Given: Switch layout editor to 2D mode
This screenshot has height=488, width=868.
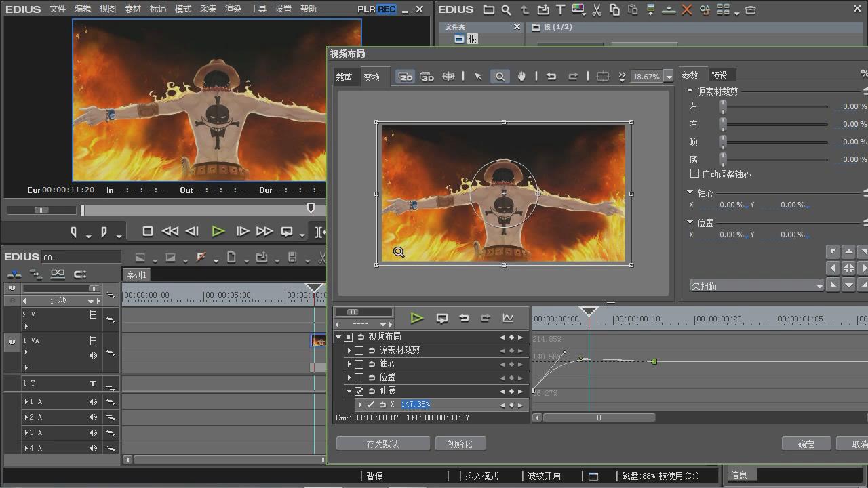Looking at the screenshot, I should coord(406,77).
